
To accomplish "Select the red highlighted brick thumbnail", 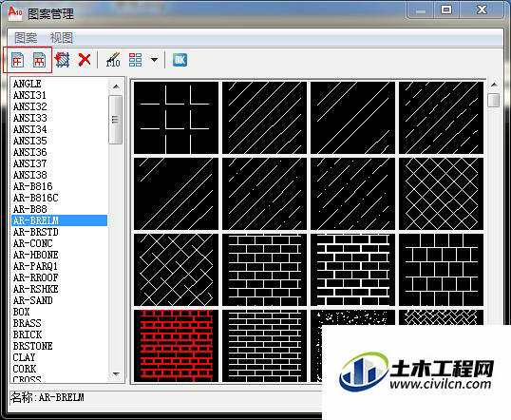I will point(176,346).
